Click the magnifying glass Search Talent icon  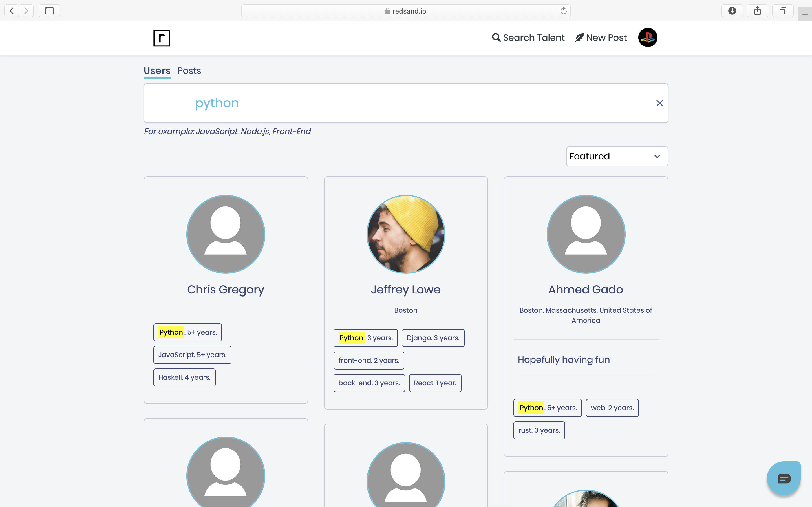[x=496, y=37]
